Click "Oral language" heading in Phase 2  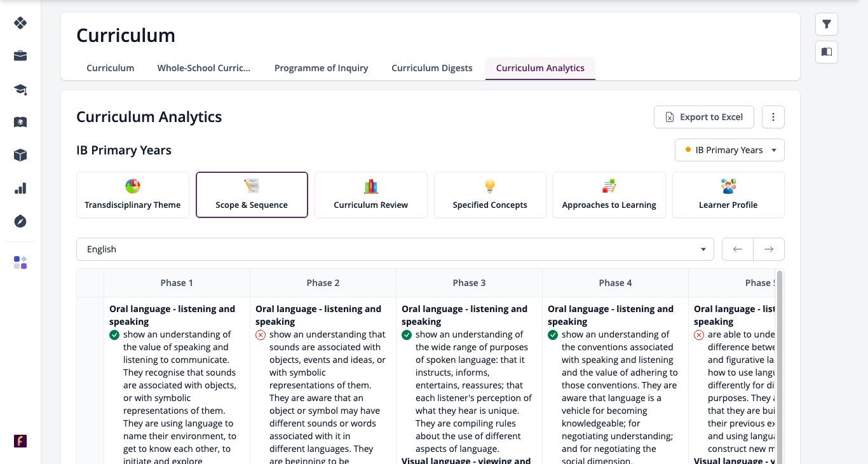click(x=318, y=315)
